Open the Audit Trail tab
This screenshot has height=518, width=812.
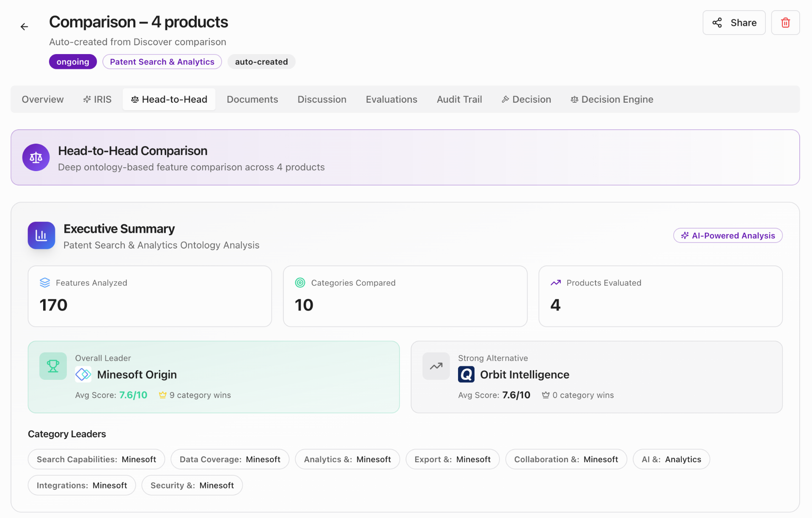[459, 99]
